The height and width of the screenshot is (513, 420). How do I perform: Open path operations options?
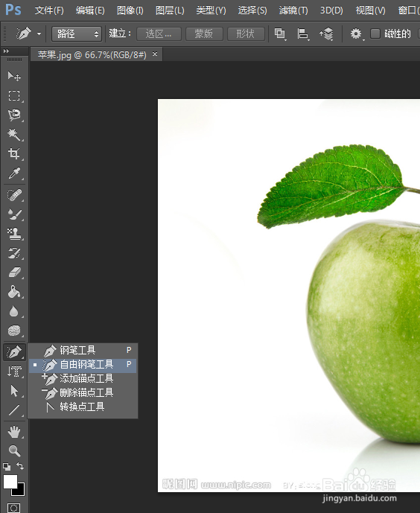(280, 34)
